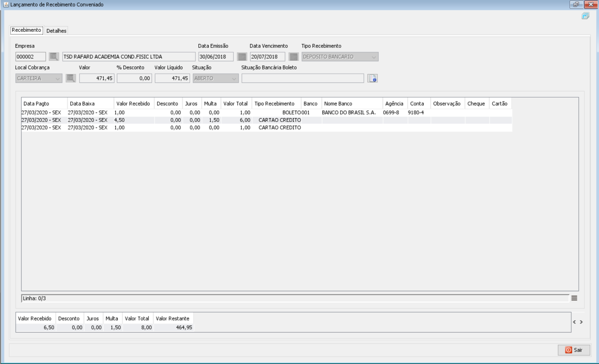Click the conta cell 9180-4
Image resolution: width=599 pixels, height=364 pixels.
pos(419,113)
